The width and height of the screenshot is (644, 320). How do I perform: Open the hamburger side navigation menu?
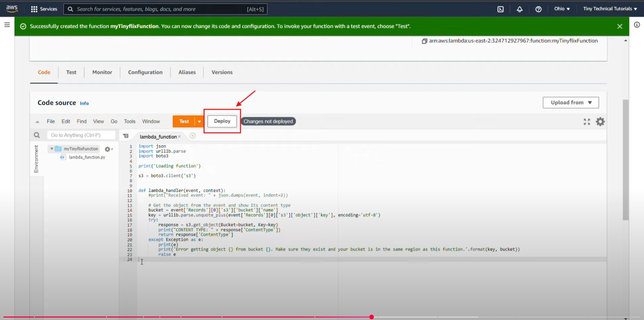7,25
